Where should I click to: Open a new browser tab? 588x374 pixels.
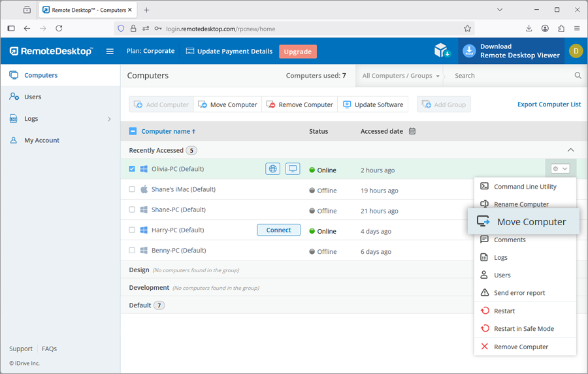(x=146, y=10)
